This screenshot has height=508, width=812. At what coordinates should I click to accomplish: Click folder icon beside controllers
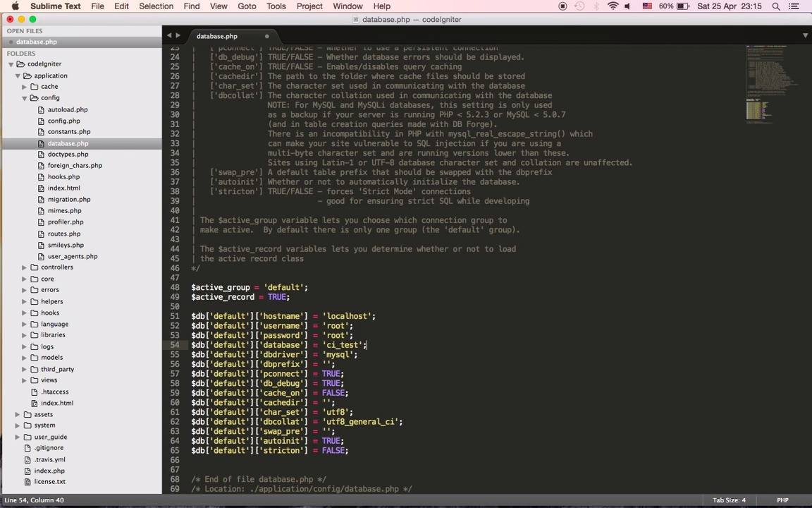(35, 267)
